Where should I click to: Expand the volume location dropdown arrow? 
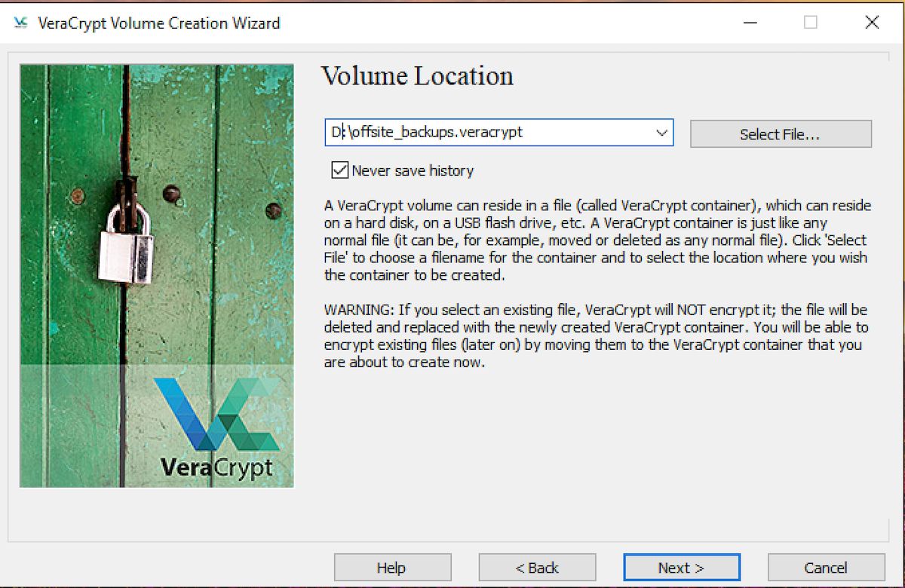tap(661, 133)
